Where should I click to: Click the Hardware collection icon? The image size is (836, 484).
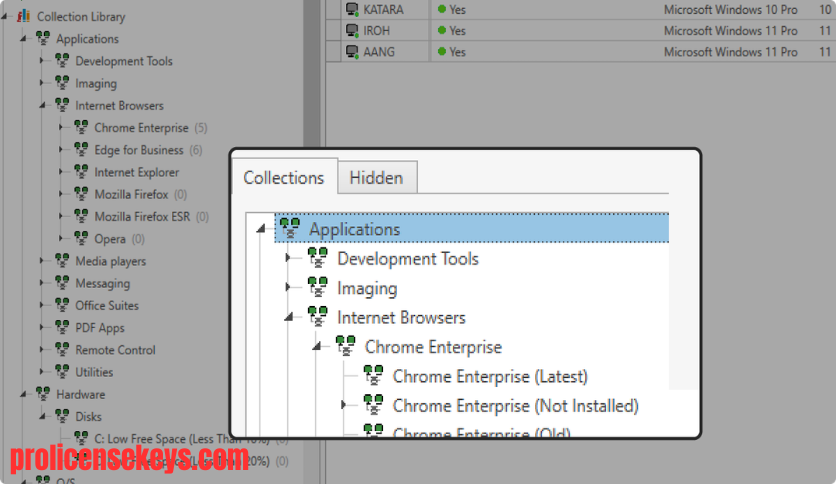pos(43,394)
